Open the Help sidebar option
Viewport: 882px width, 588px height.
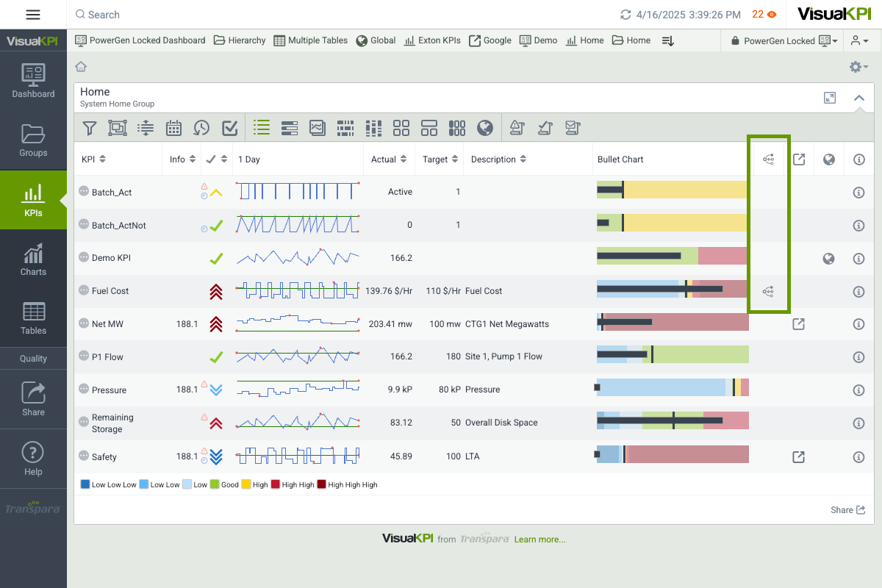pos(33,459)
